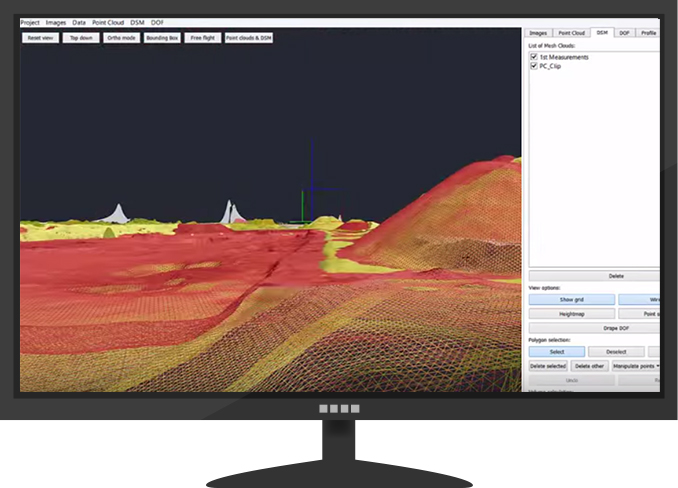Open the Data menu
This screenshot has width=678, height=488.
pos(79,22)
